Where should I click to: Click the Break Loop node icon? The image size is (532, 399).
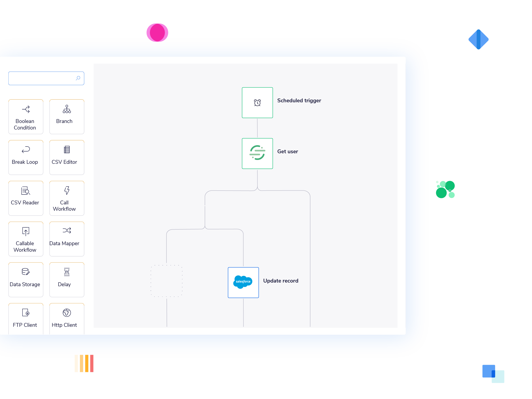coord(25,150)
